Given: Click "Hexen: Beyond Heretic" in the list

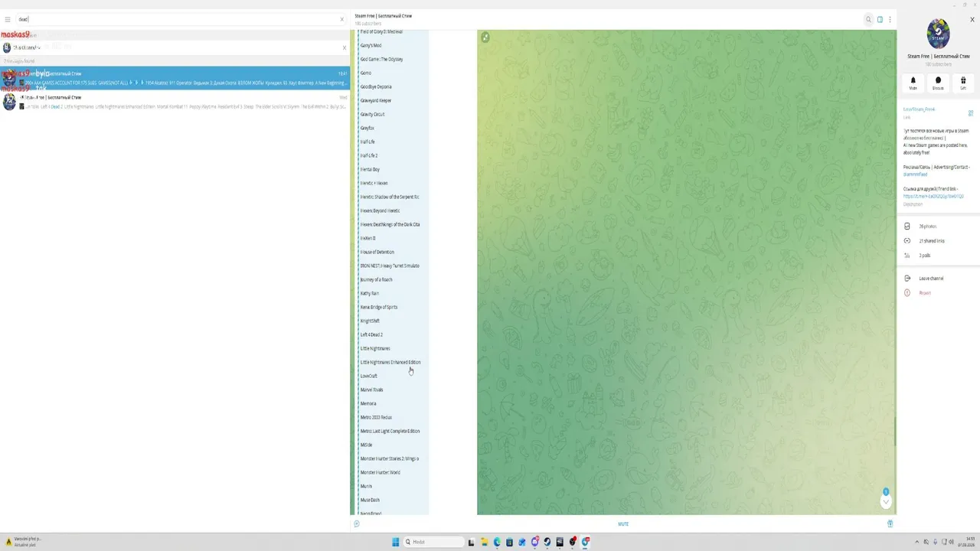Looking at the screenshot, I should [x=381, y=210].
